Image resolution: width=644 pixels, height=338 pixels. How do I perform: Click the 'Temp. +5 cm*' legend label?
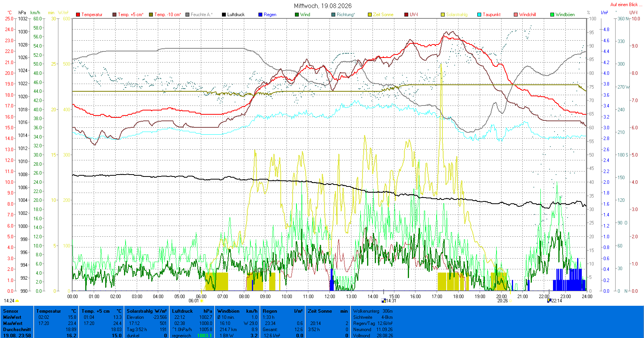click(x=131, y=15)
